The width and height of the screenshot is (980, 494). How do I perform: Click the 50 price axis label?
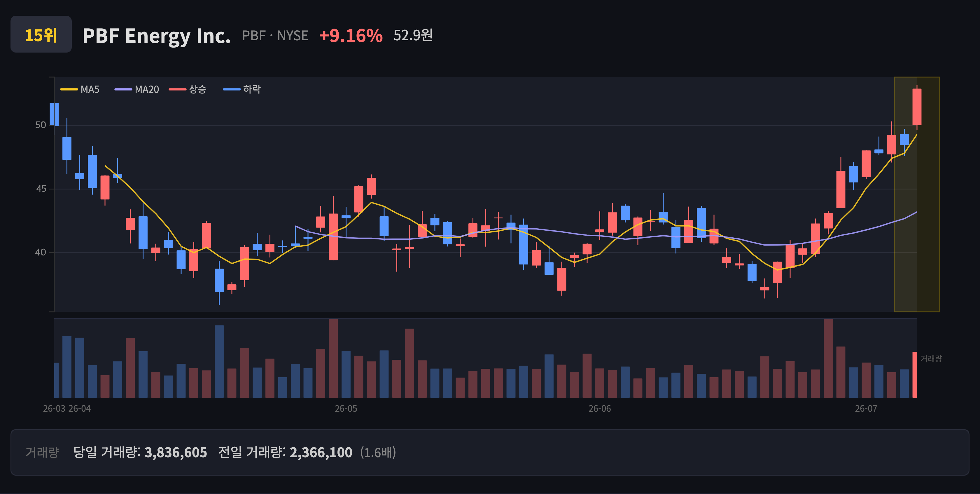pos(40,125)
